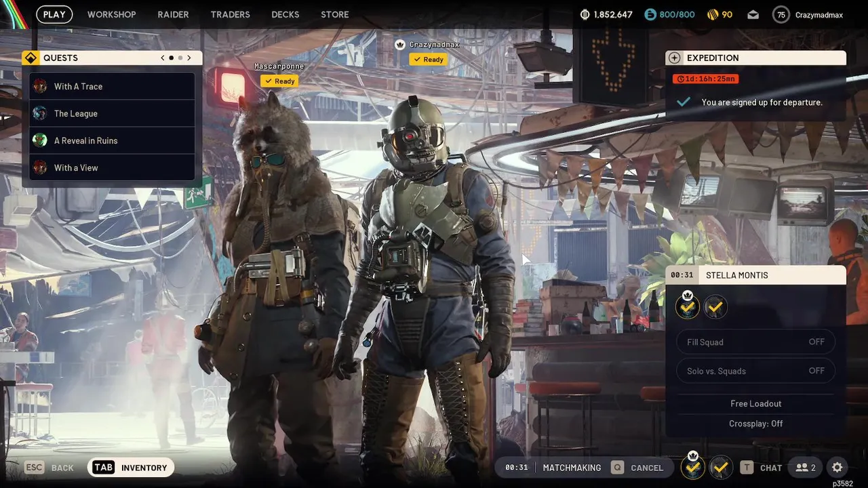The image size is (868, 488).
Task: Toggle Fill Squad option
Action: [x=755, y=342]
